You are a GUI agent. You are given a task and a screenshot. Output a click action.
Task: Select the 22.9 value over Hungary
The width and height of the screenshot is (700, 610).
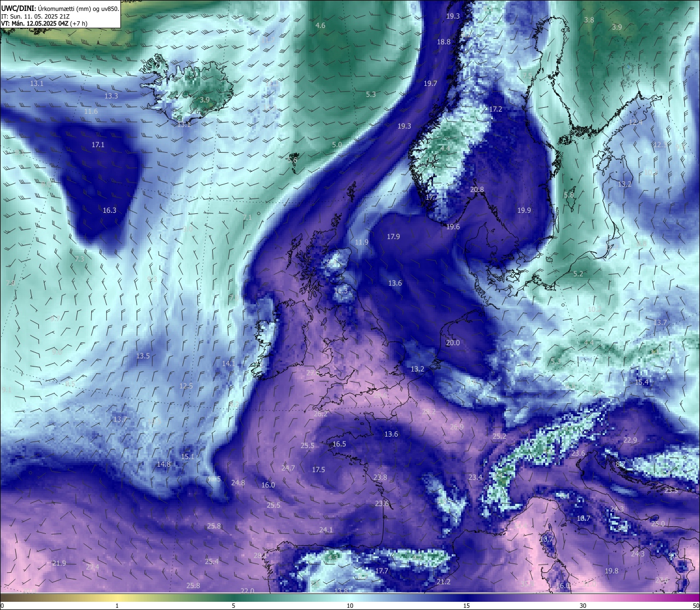tap(630, 440)
